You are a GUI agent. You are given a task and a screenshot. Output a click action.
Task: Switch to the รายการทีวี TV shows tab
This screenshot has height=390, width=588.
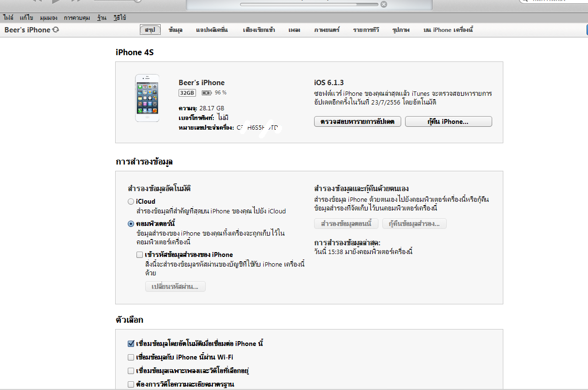tap(366, 30)
